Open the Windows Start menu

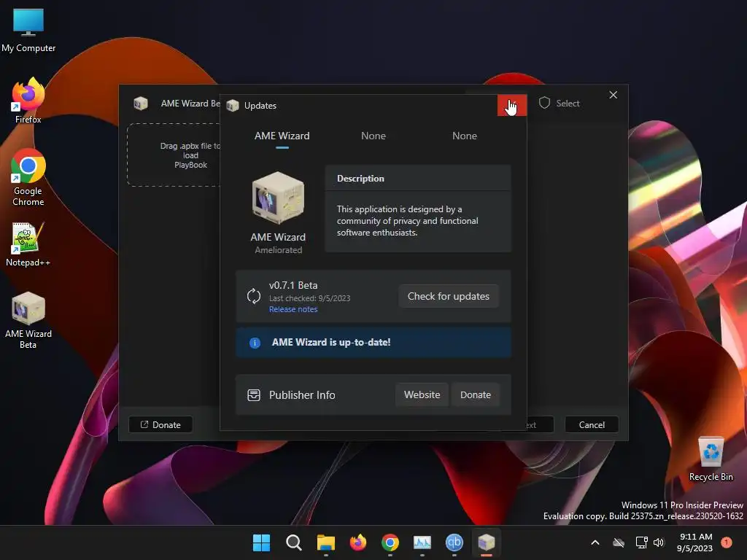coord(261,542)
